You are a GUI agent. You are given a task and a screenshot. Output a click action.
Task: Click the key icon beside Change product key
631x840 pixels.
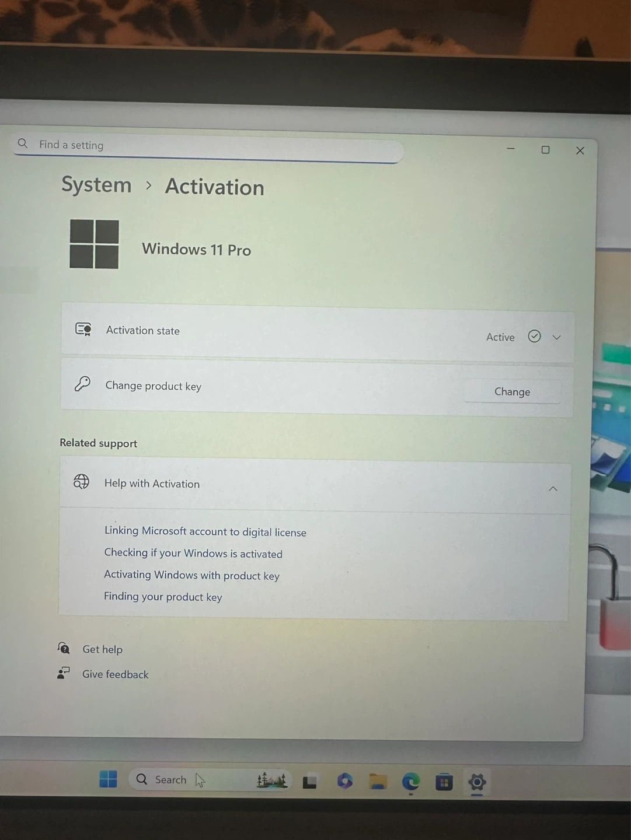point(82,384)
